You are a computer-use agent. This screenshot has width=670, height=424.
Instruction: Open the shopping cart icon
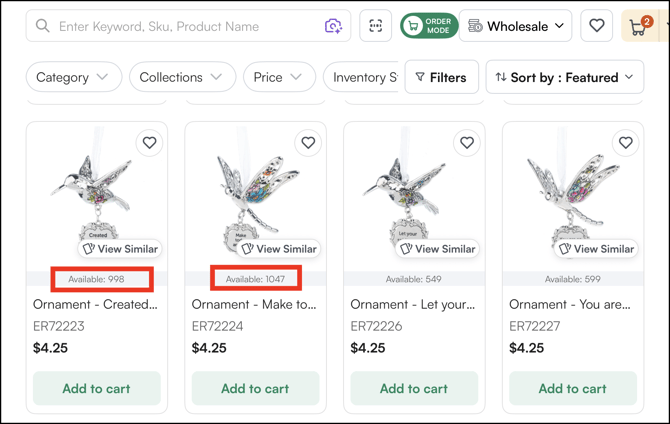click(639, 26)
